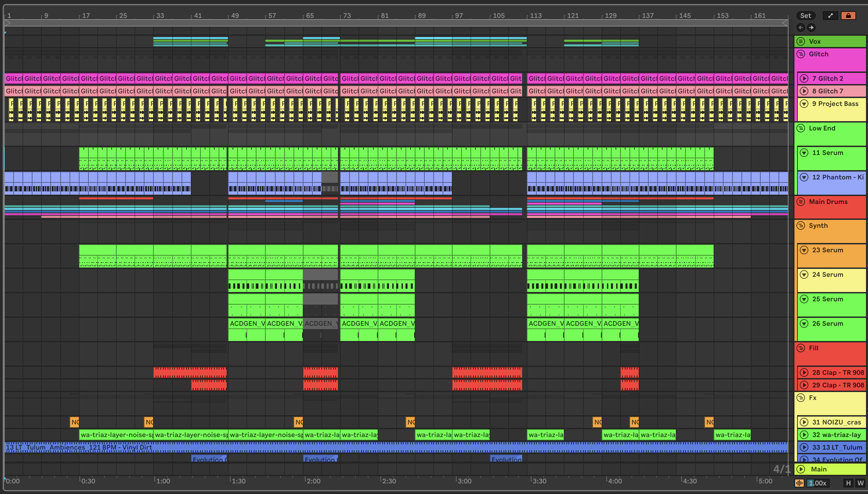This screenshot has height=494, width=868.
Task: Select the first Evolution clip near bar 41
Action: point(209,459)
